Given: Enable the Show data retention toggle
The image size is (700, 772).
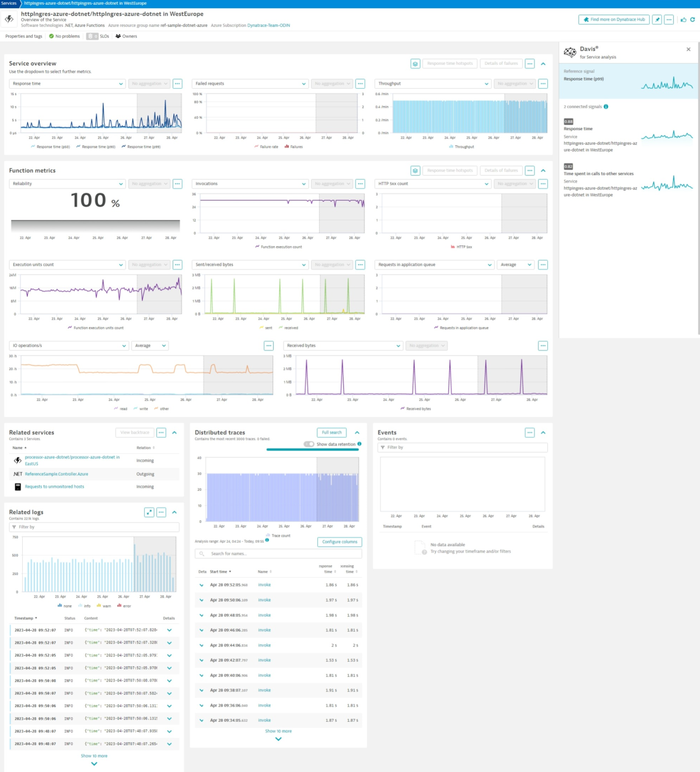Looking at the screenshot, I should (309, 444).
